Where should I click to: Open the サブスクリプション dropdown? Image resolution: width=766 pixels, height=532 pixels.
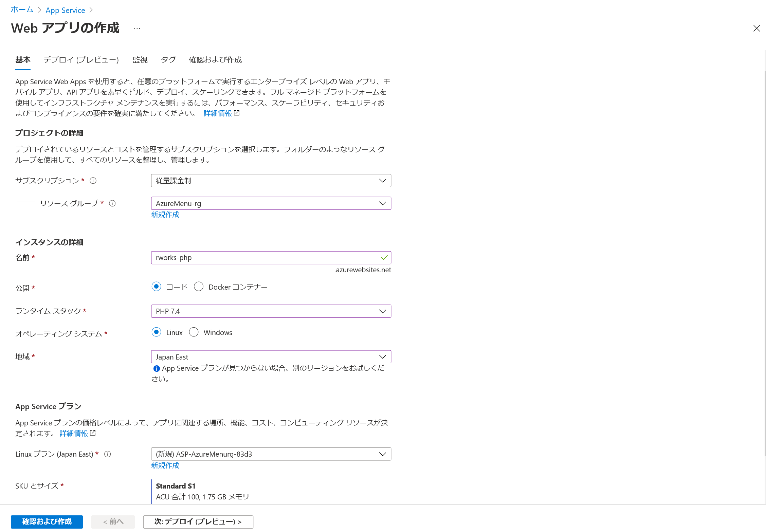pos(271,181)
